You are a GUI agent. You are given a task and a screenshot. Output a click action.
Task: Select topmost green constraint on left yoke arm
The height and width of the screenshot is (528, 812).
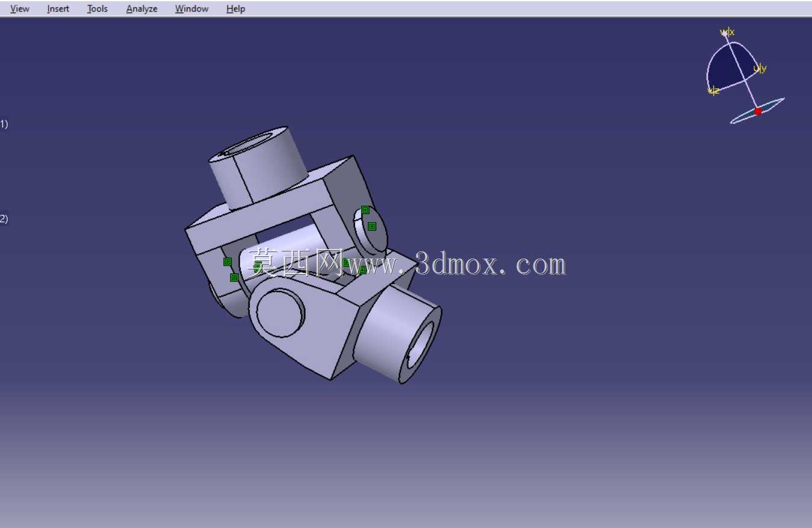point(228,262)
